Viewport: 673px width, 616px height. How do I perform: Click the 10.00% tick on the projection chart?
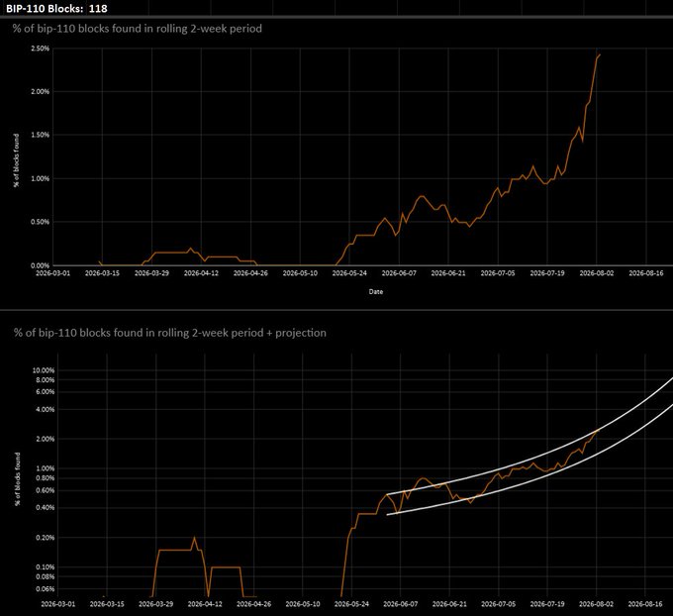pyautogui.click(x=44, y=370)
